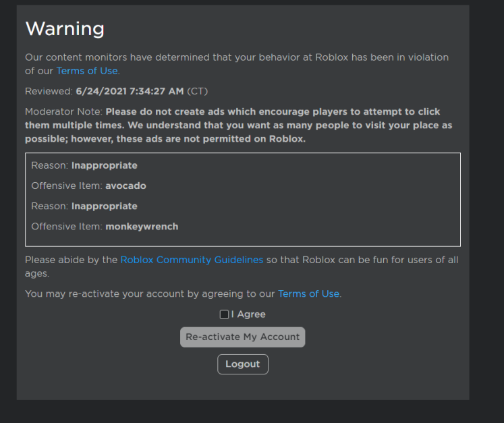
Task: Check the I Agree checkbox
Action: point(224,314)
